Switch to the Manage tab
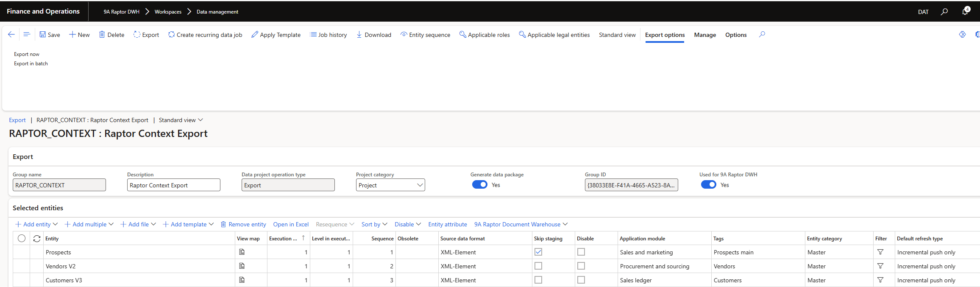 click(705, 35)
